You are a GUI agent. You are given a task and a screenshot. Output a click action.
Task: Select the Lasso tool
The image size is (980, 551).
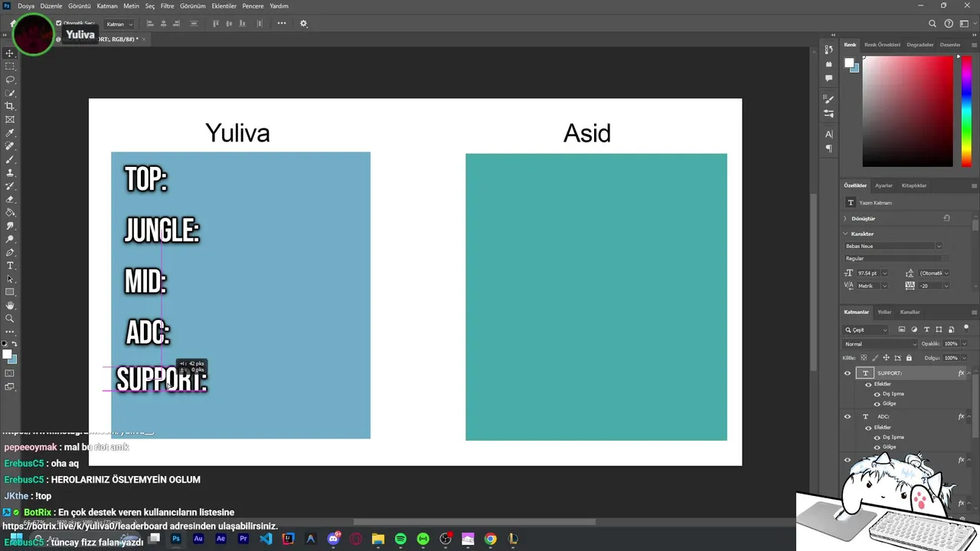tap(10, 80)
